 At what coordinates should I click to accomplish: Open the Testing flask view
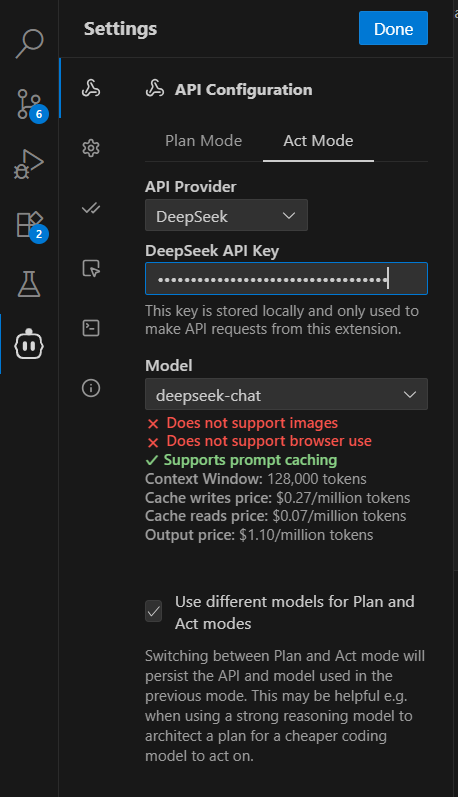click(29, 284)
